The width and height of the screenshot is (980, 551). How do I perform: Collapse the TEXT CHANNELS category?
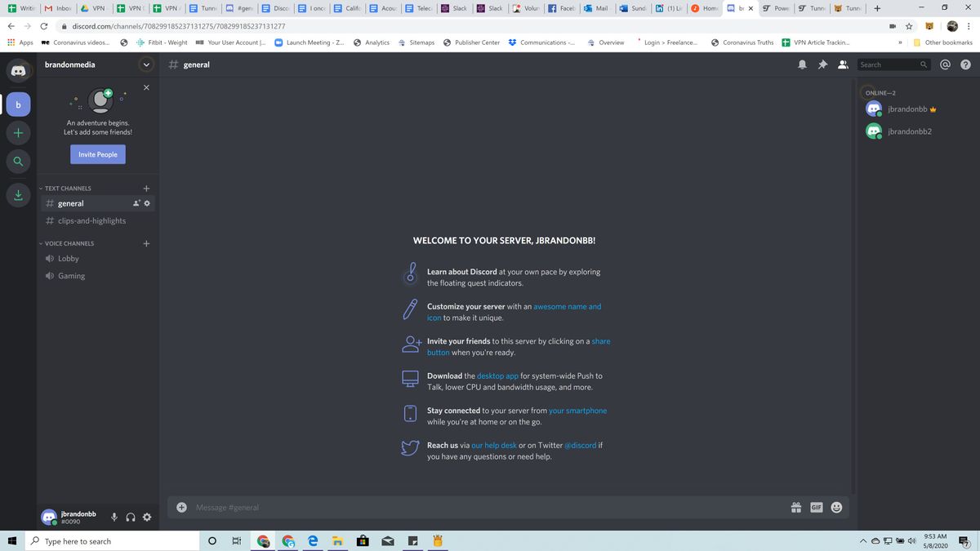click(x=67, y=188)
